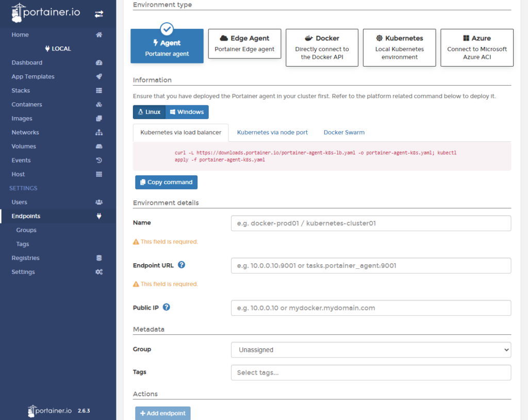
Task: Click the Stacks list icon
Action: point(99,90)
